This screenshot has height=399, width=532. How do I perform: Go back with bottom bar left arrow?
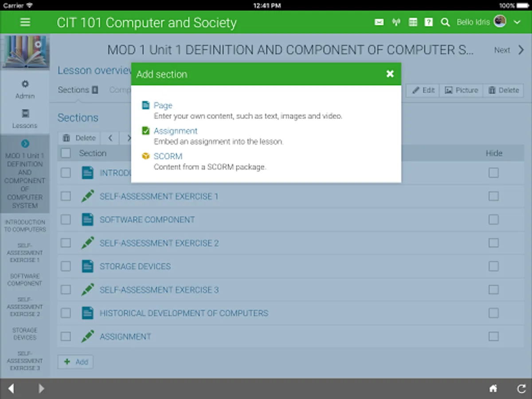coord(11,389)
